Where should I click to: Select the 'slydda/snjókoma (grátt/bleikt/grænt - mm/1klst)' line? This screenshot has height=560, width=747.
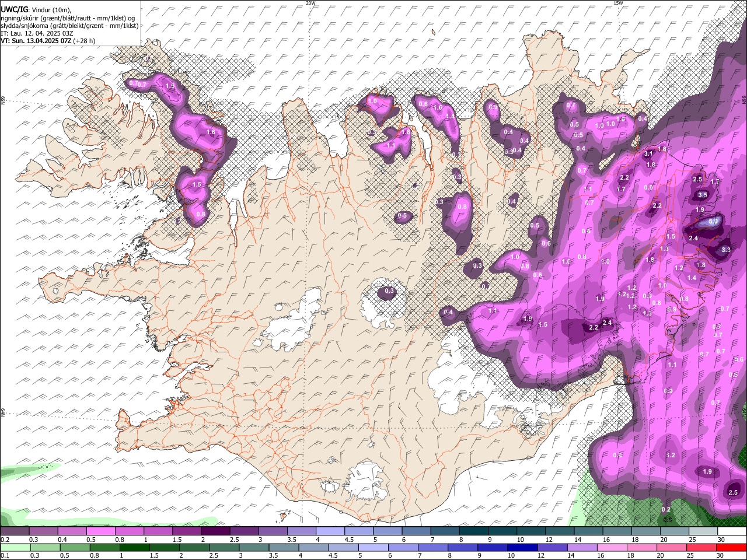(x=69, y=26)
